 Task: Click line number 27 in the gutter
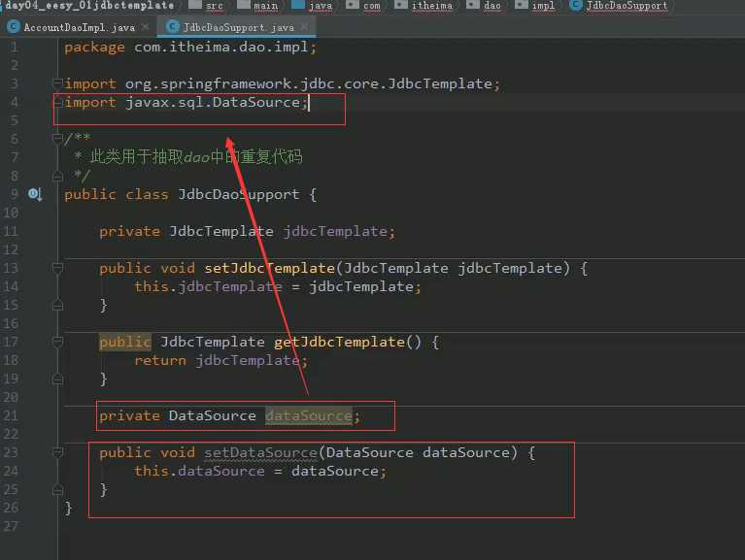[11, 526]
